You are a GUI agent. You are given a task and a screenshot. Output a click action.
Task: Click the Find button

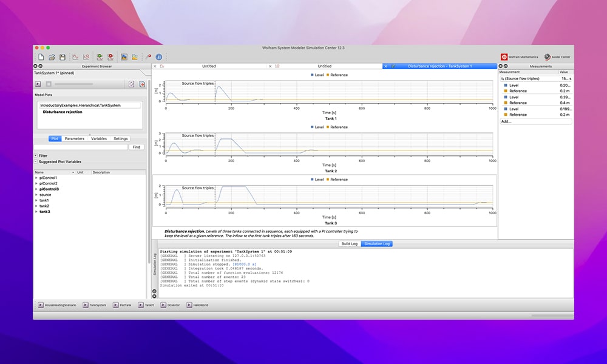point(136,147)
